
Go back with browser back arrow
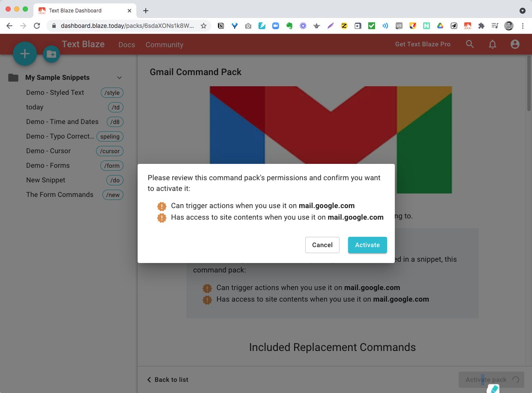(x=9, y=26)
